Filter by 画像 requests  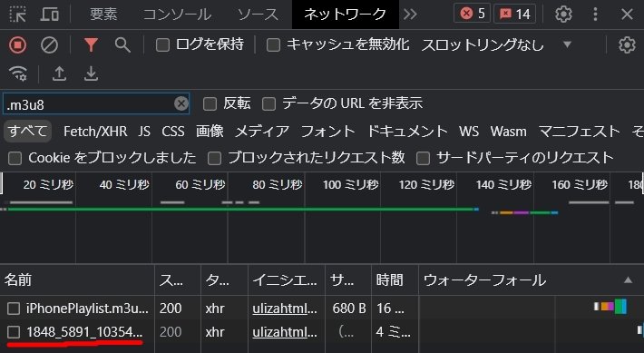pos(210,132)
